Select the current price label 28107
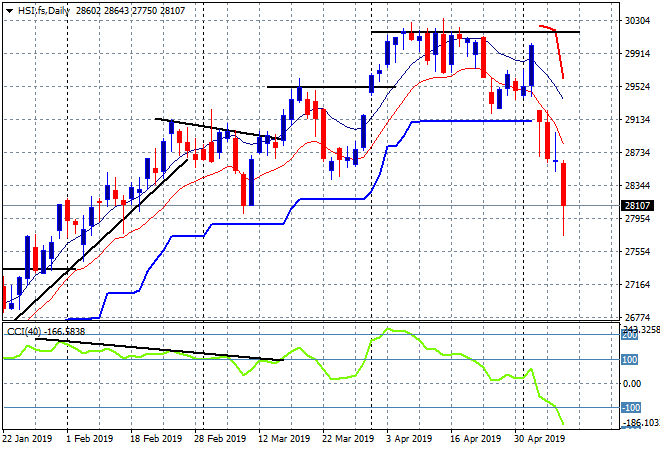Image resolution: width=660 pixels, height=450 pixels. (637, 205)
